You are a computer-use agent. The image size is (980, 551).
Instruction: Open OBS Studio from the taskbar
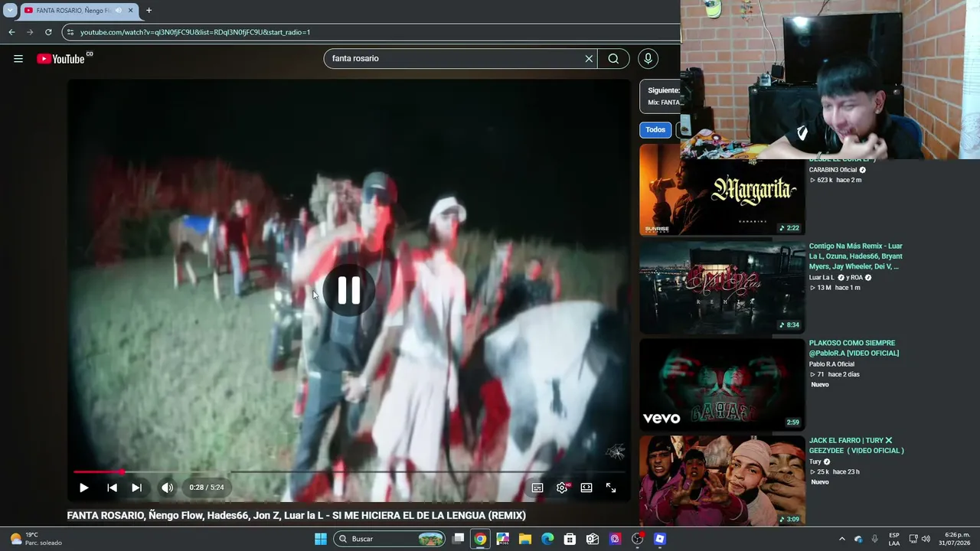[x=638, y=539]
